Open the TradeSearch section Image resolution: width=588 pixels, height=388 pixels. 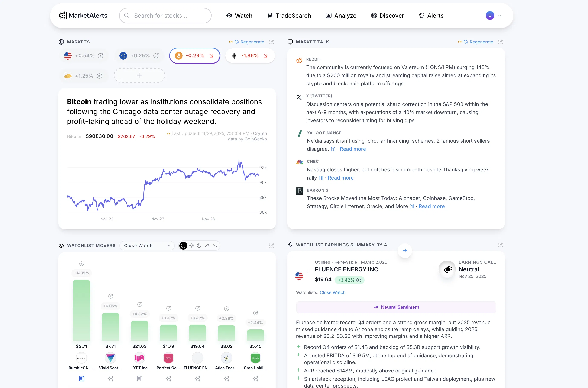(289, 15)
